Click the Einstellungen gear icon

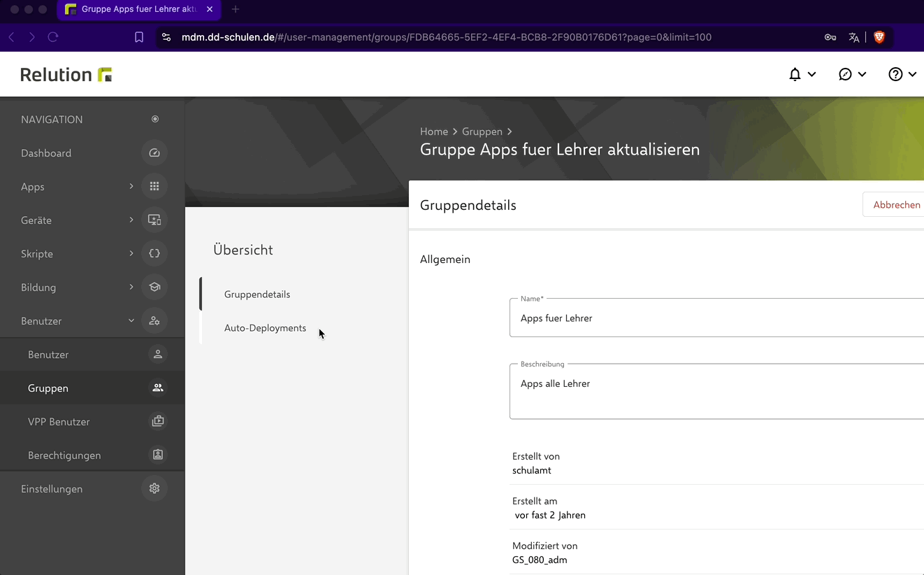point(154,489)
